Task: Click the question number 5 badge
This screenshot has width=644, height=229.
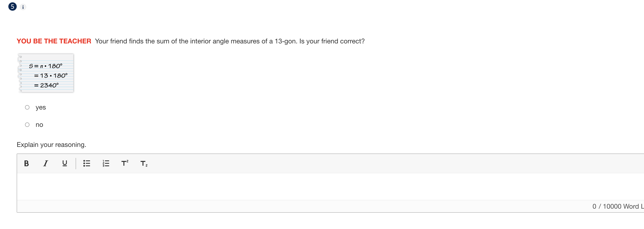Action: pyautogui.click(x=12, y=7)
